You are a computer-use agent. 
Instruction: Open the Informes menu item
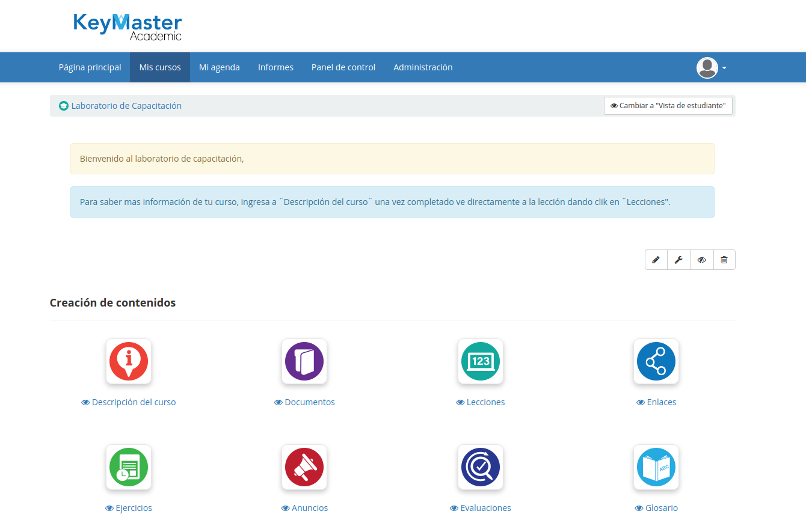click(275, 67)
